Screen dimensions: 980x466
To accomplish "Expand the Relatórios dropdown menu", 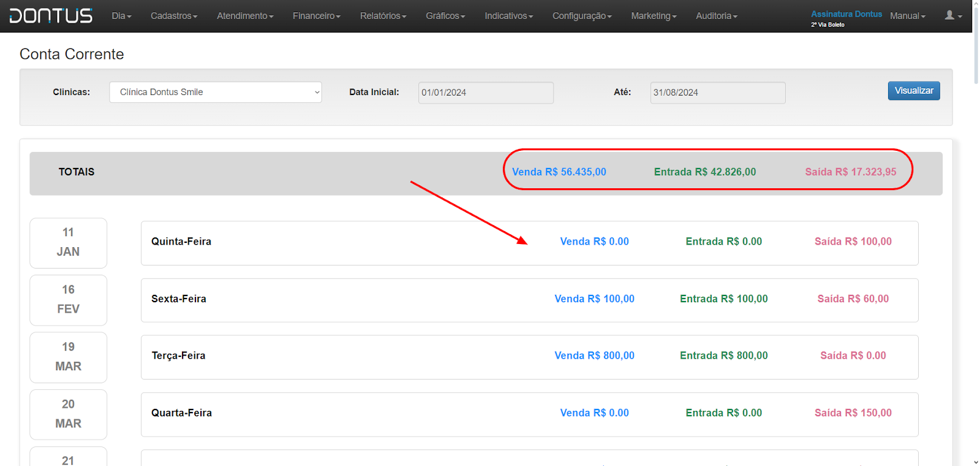I will pos(383,16).
